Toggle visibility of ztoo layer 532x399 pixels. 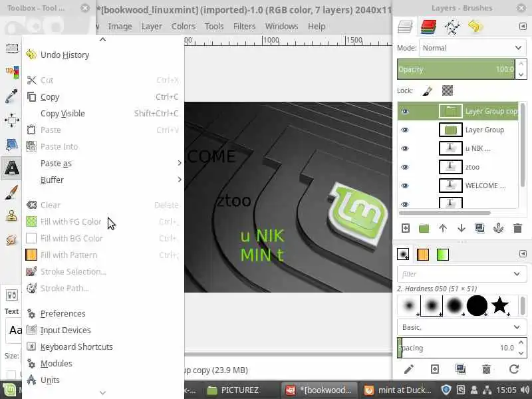pyautogui.click(x=405, y=168)
